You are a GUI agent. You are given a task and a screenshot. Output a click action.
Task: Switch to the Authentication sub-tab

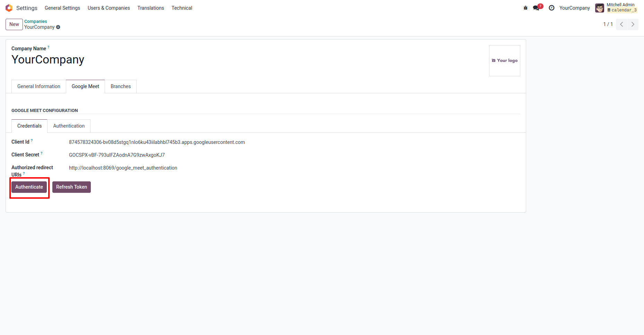coord(69,126)
